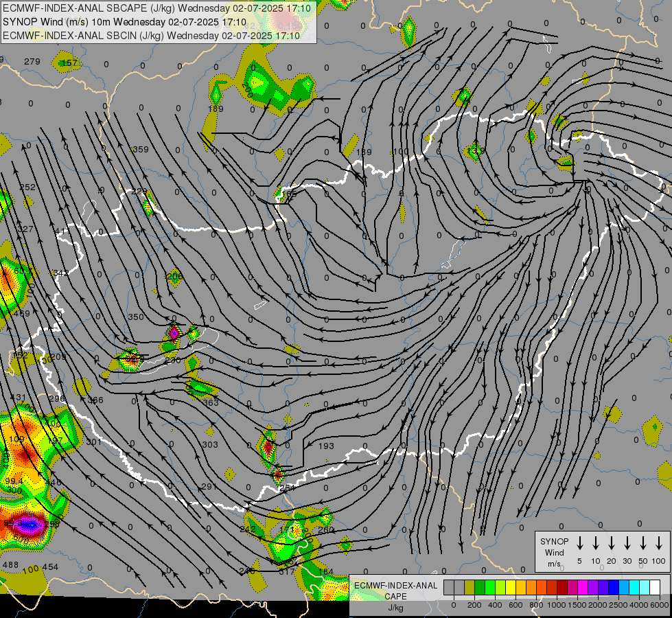Click the 2000 tick label on CAPE scale
This screenshot has height=618, width=672.
[x=598, y=605]
